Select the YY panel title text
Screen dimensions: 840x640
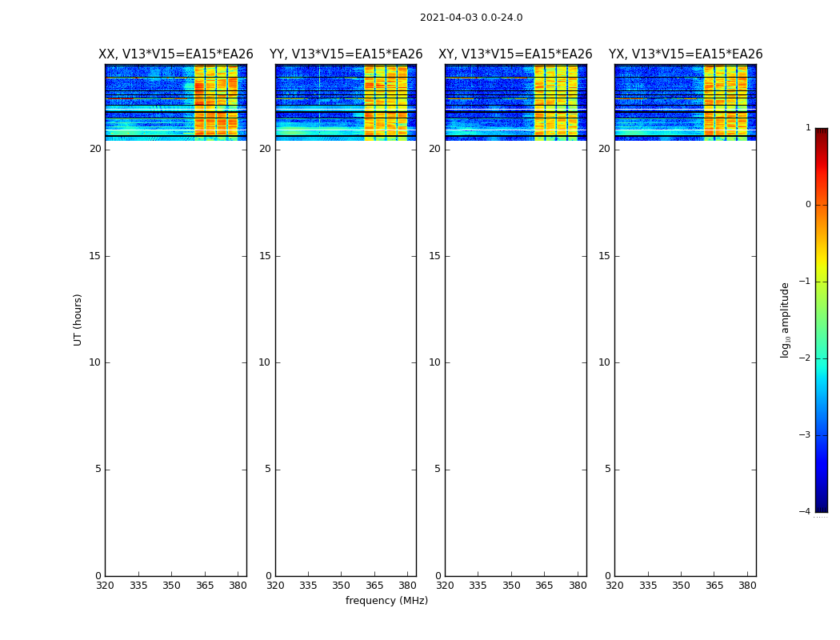[346, 54]
